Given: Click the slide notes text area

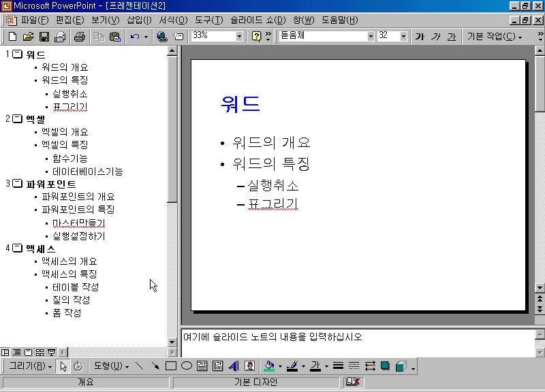Looking at the screenshot, I should pyautogui.click(x=358, y=343).
